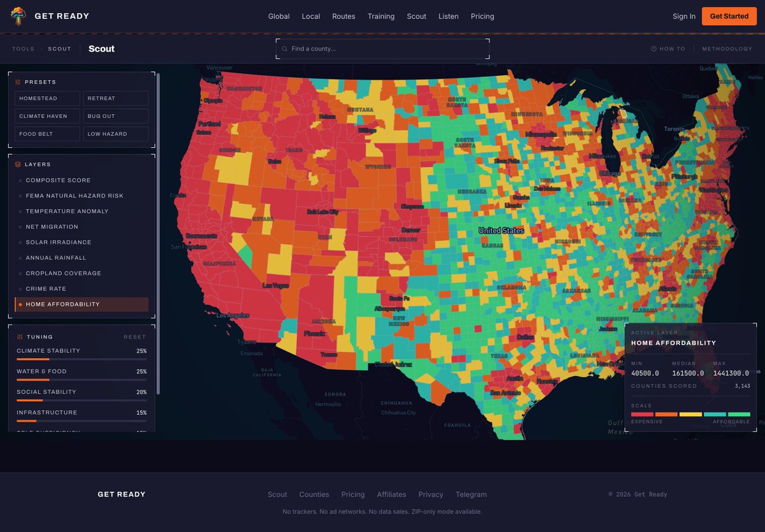Select the Solar Irradiance layer

82,242
